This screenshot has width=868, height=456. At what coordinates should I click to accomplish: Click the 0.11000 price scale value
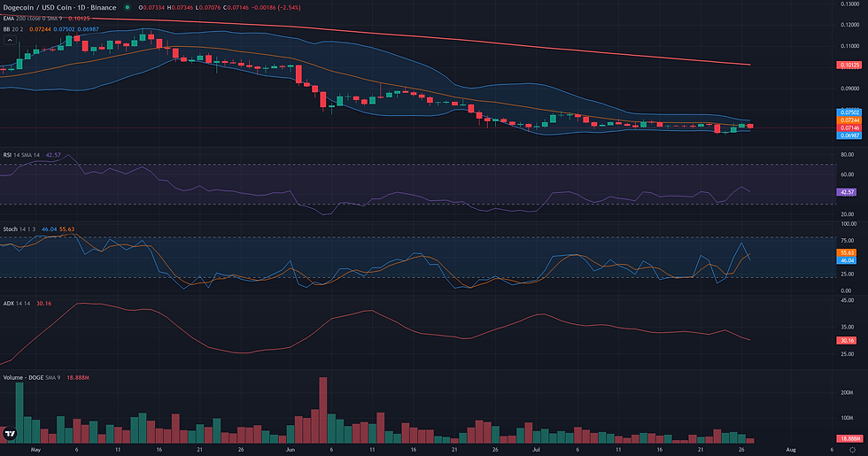pos(849,46)
